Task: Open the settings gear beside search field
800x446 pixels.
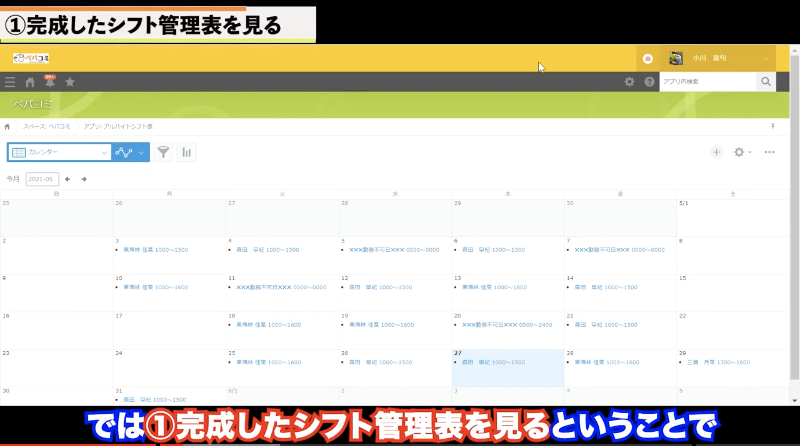Action: pos(630,82)
